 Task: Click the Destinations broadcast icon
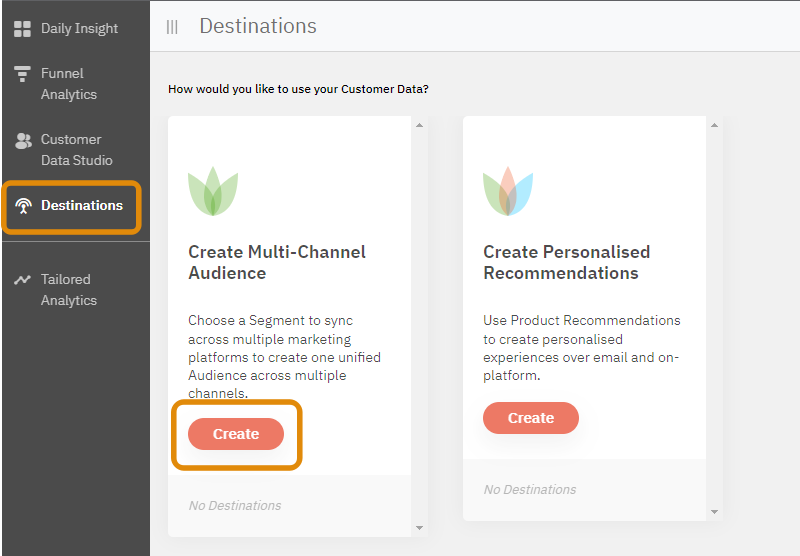point(23,206)
